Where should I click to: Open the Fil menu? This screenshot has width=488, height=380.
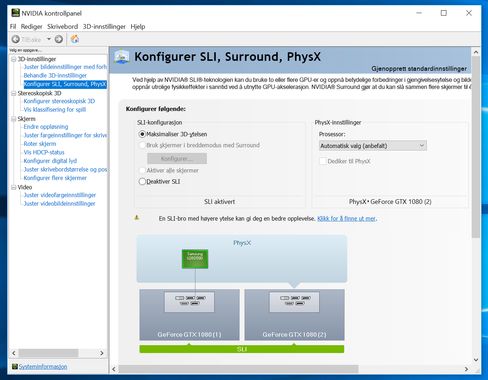tap(13, 27)
